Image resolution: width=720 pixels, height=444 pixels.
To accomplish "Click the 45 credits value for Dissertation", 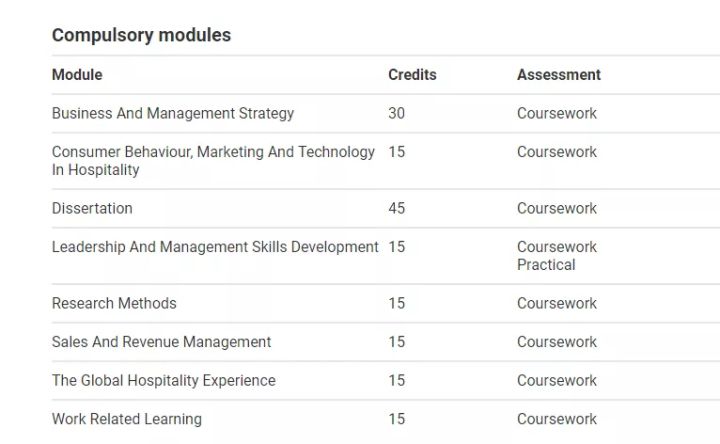I will click(x=397, y=209).
